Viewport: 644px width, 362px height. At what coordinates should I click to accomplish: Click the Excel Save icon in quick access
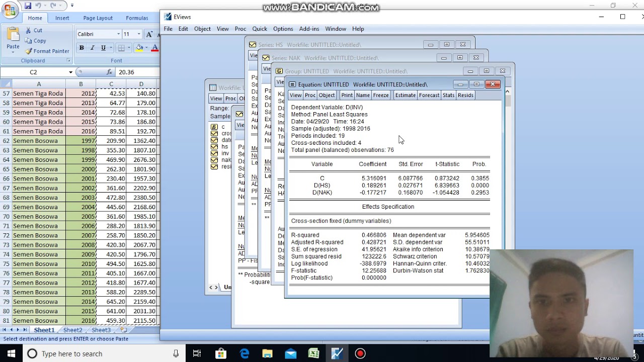28,6
